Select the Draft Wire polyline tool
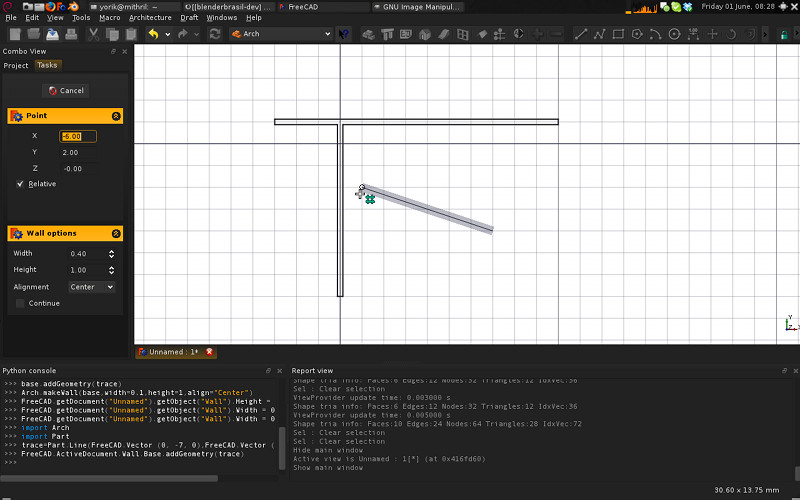 point(599,34)
